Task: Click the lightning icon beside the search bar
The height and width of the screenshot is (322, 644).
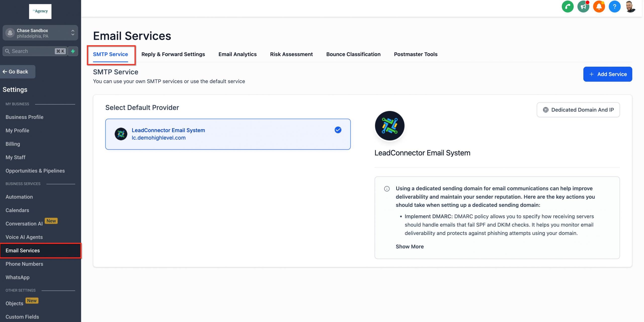Action: [73, 51]
